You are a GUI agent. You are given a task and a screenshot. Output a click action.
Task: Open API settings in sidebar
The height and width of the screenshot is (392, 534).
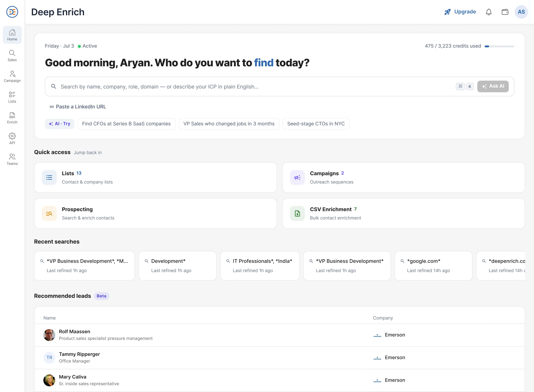(x=12, y=139)
